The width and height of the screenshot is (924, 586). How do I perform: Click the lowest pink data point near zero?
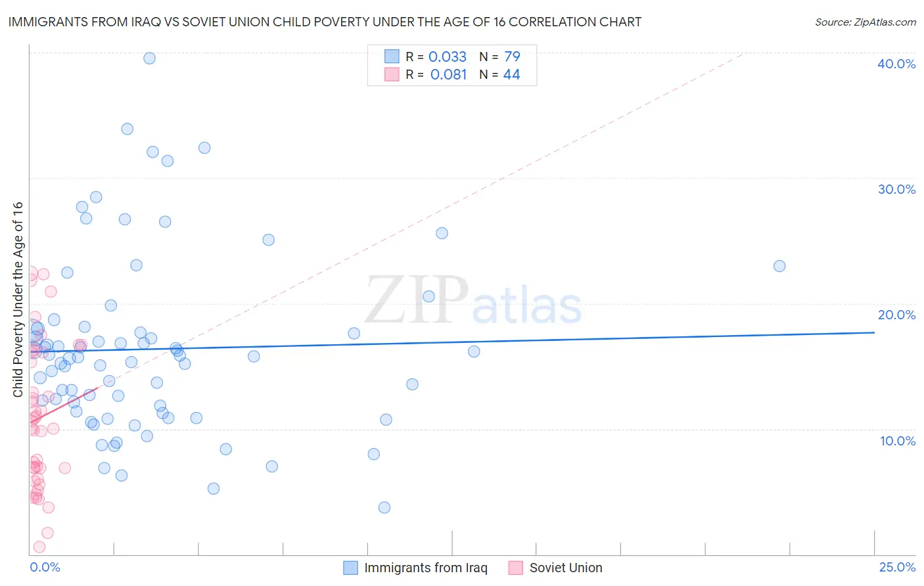click(39, 547)
